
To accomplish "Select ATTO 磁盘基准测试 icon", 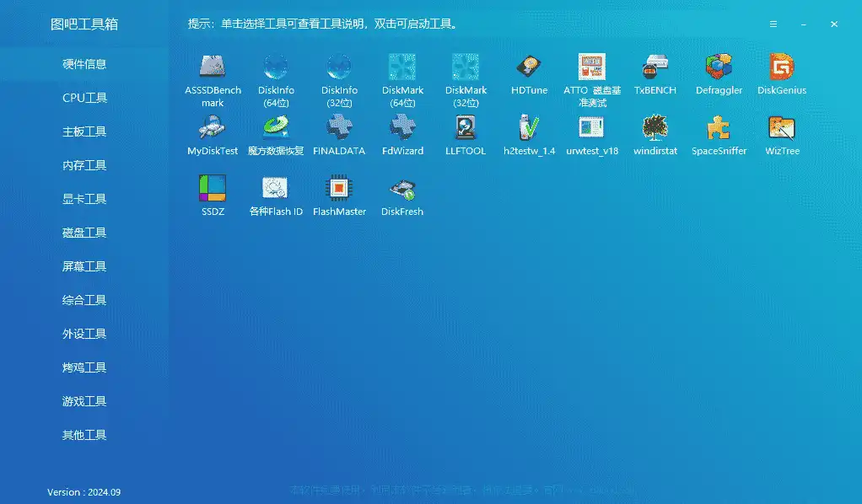I will coord(592,67).
